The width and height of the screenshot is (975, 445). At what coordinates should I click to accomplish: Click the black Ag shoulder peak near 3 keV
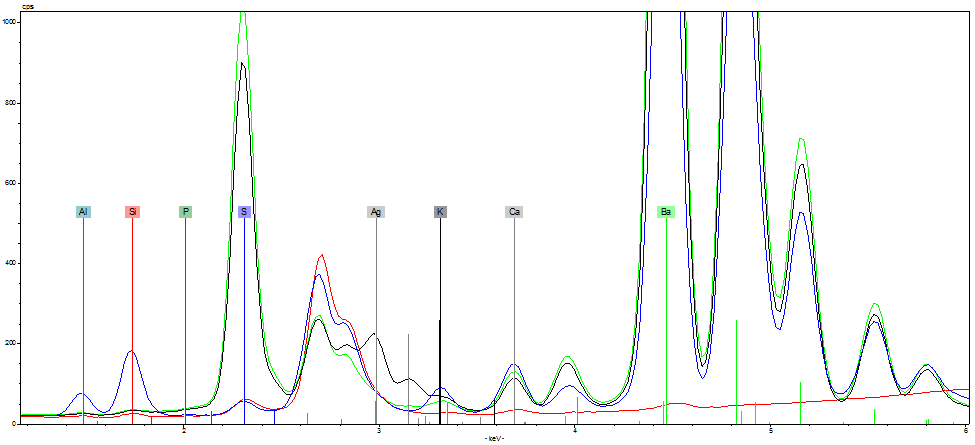(x=373, y=334)
